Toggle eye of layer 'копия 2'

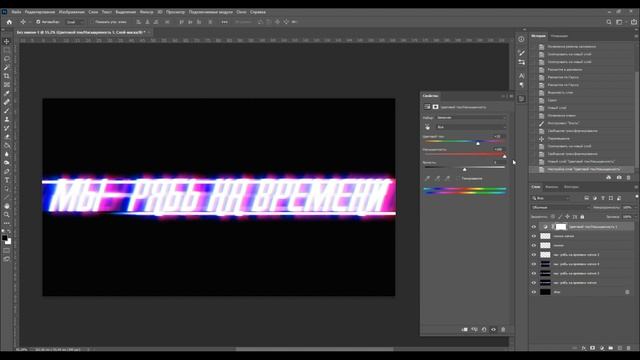tap(533, 255)
